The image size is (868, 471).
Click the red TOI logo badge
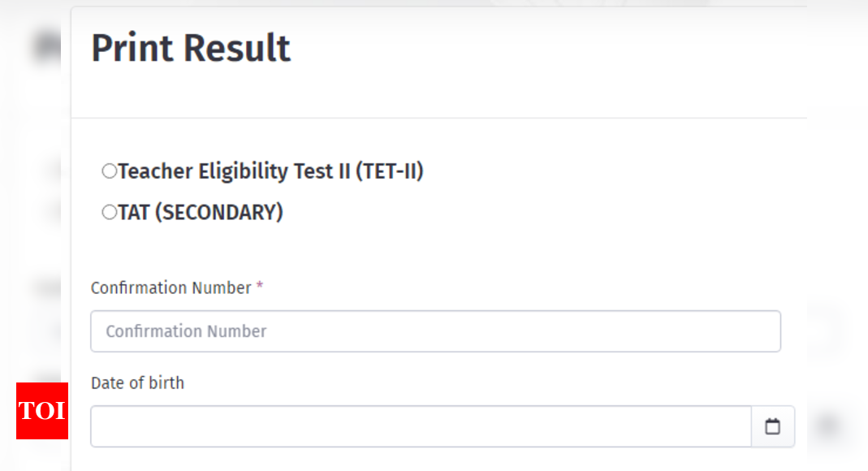coord(42,411)
